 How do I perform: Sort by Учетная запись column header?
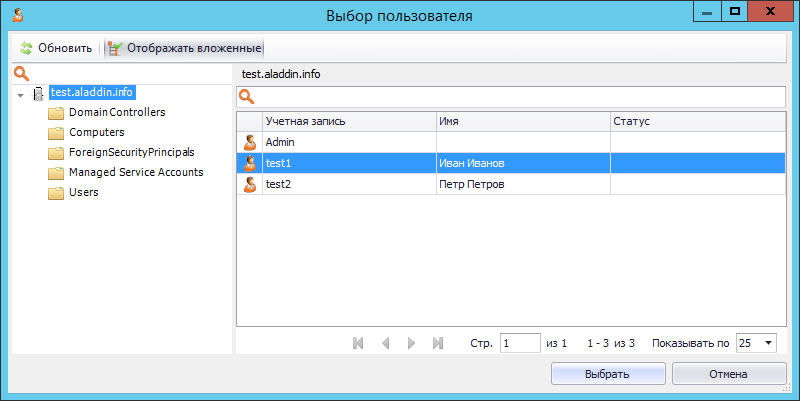tap(349, 121)
